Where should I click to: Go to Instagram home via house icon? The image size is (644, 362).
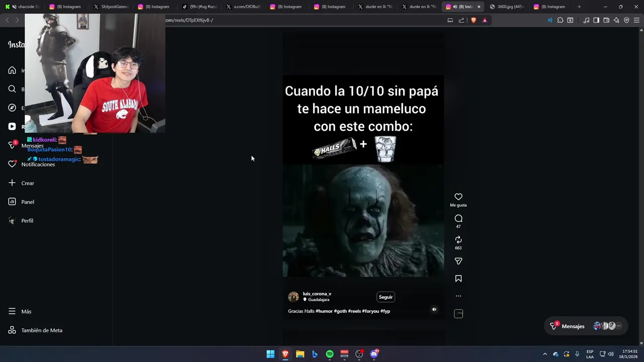[x=12, y=70]
